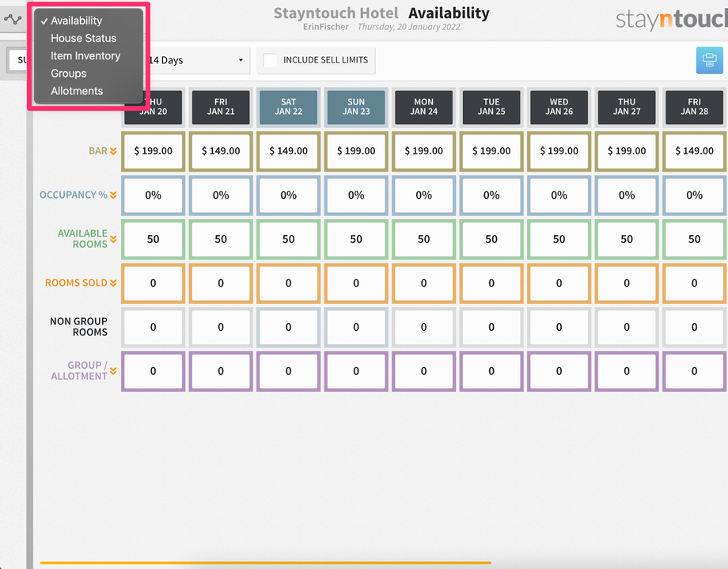Click the OCCUPANCY % row label
The image size is (728, 569).
(74, 195)
